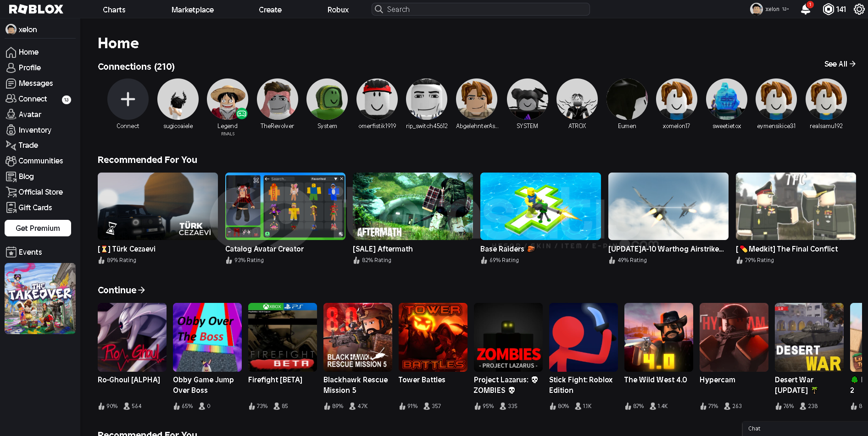The height and width of the screenshot is (436, 868).
Task: Click the xelon avatar in the top bar
Action: pyautogui.click(x=756, y=9)
